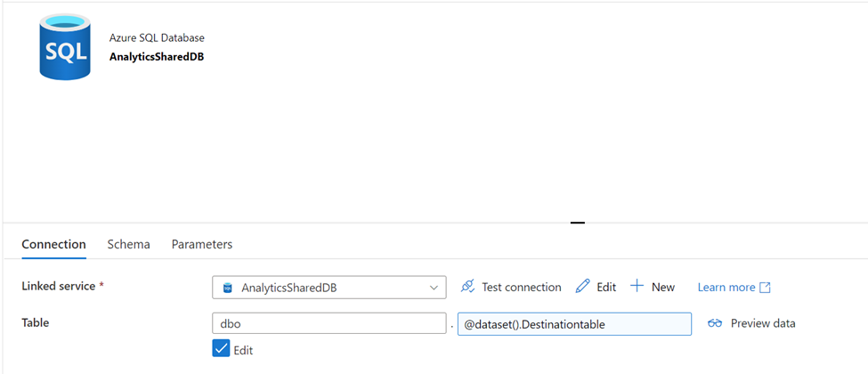Click the AnalyticsSharedDB dataset title

(157, 57)
